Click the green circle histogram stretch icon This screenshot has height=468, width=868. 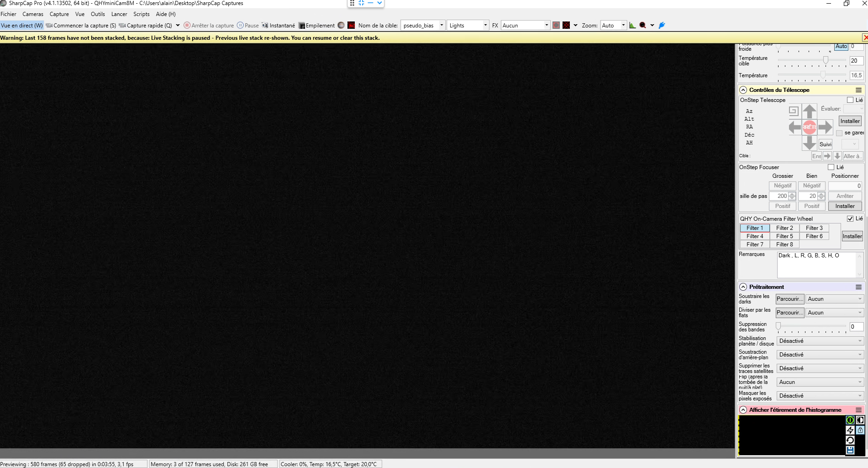pos(850,420)
